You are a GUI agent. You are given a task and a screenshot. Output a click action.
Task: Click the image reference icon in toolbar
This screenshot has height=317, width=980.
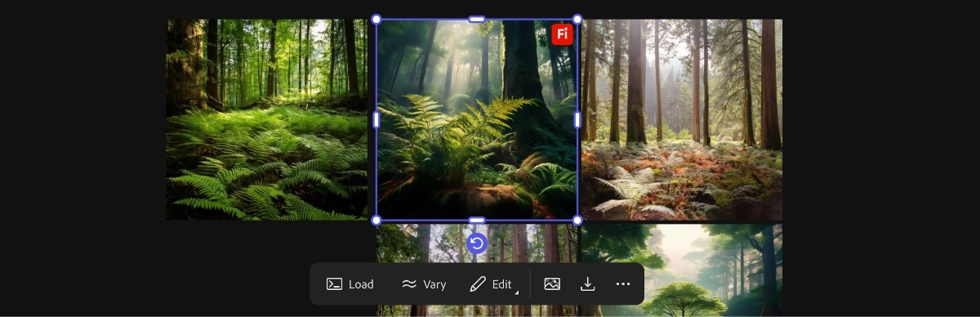pyautogui.click(x=552, y=284)
